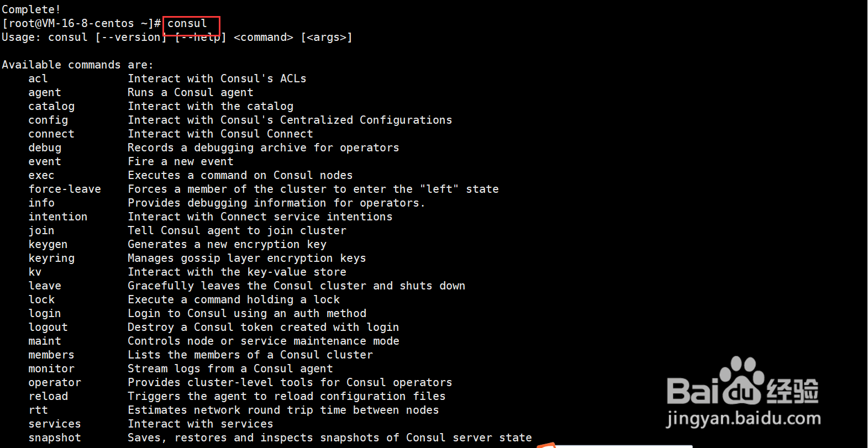868x448 pixels.
Task: Click description 'Runs a Consul agent'
Action: [x=191, y=92]
